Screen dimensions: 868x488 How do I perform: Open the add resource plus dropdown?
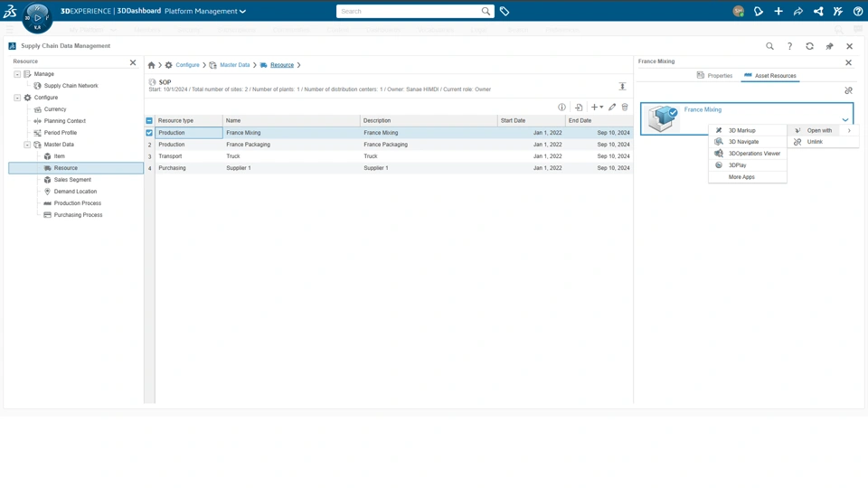coord(597,108)
